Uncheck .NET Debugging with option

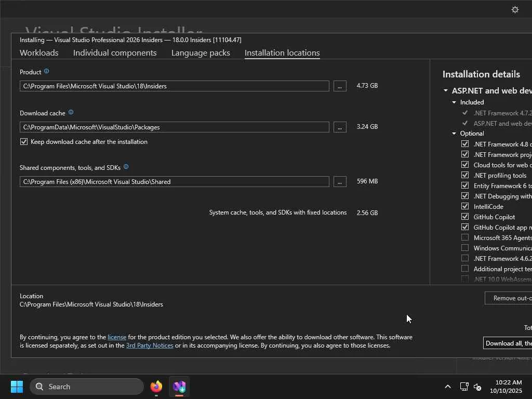click(x=465, y=196)
